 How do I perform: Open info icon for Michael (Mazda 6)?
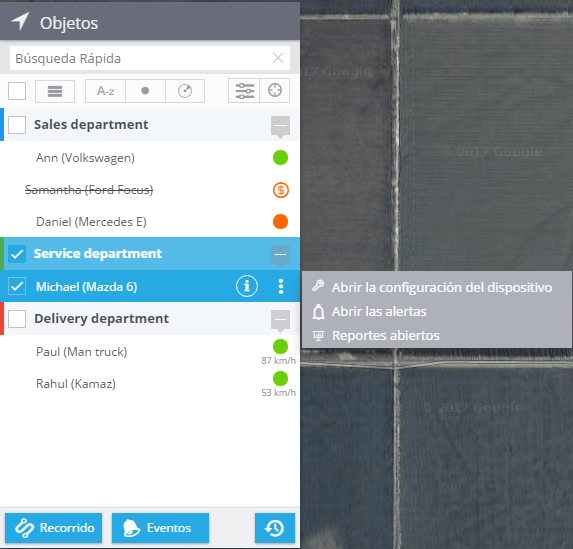click(247, 286)
